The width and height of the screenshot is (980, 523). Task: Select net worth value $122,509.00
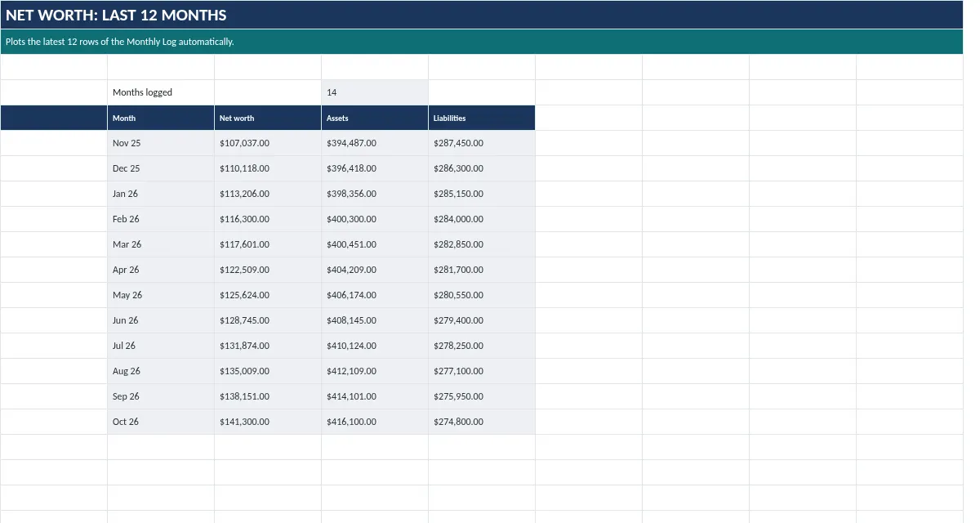tap(268, 270)
